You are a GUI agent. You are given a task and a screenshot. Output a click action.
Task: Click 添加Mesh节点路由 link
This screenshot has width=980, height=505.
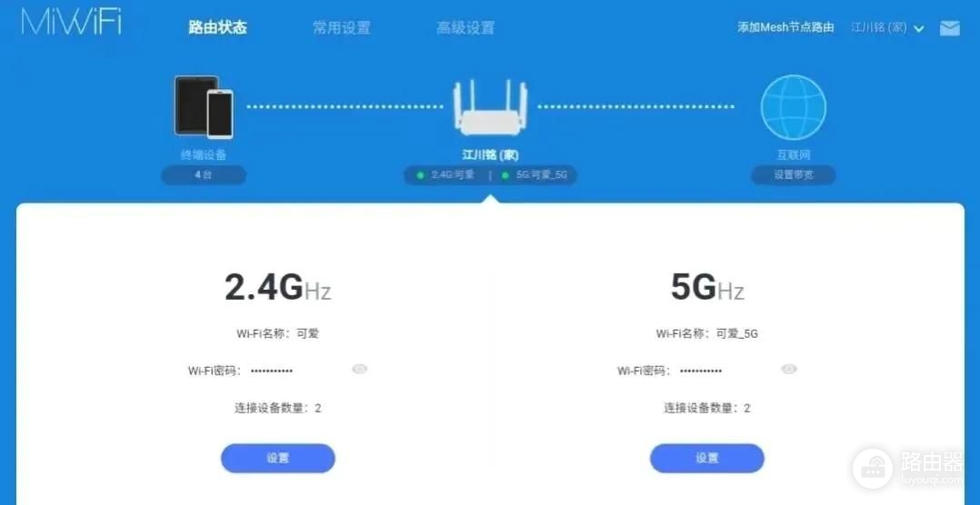point(785,28)
